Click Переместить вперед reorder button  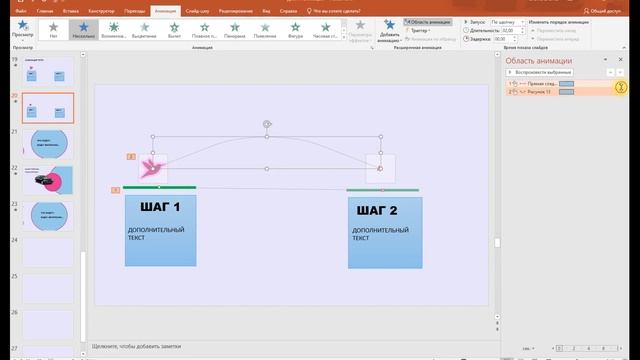coord(555,39)
